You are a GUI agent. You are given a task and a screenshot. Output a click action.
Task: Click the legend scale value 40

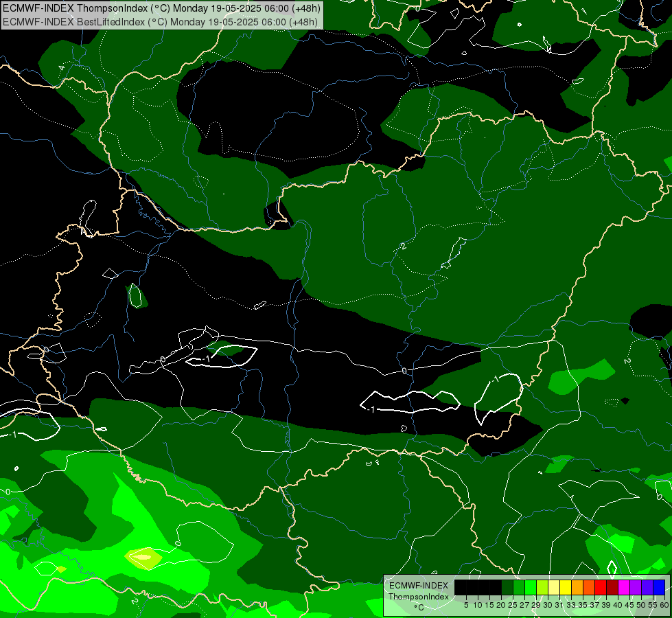tap(618, 605)
